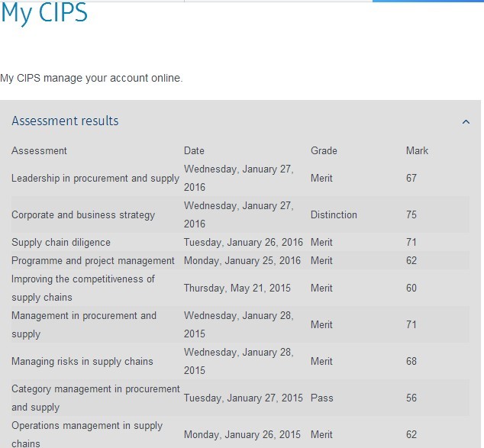
Task: Select the Date column header
Action: [194, 150]
